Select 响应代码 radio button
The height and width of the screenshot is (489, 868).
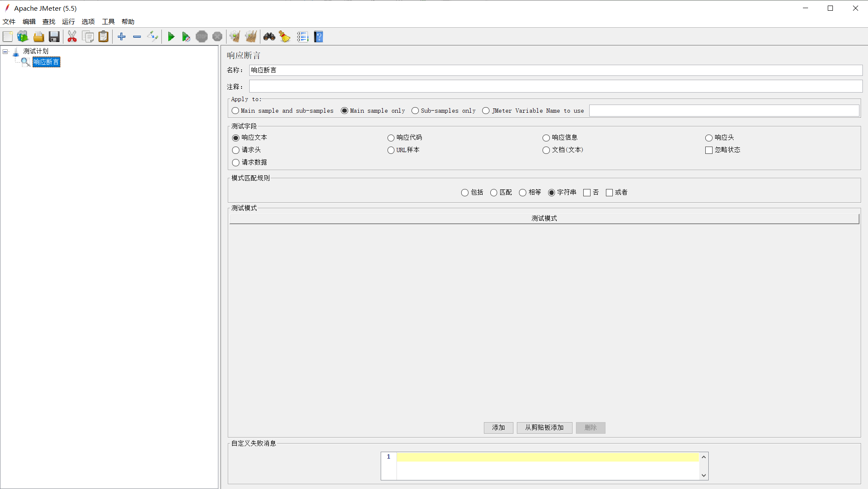(x=391, y=138)
